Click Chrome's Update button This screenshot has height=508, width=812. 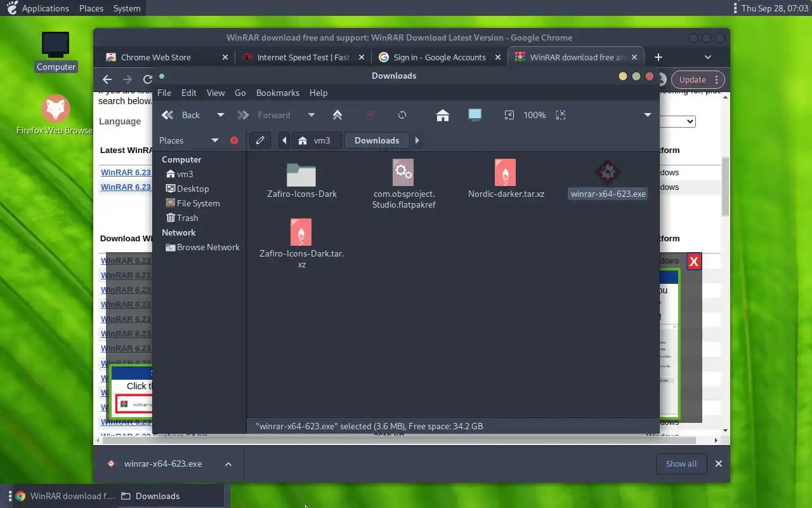pyautogui.click(x=692, y=79)
